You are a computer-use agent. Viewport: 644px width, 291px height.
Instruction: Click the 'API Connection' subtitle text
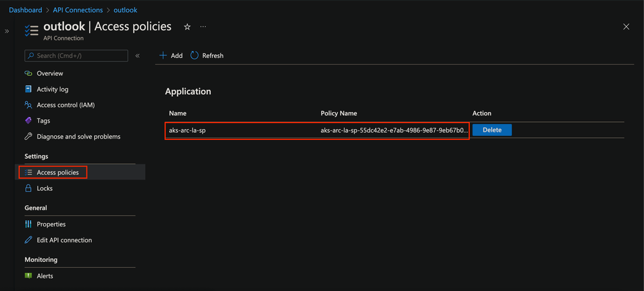pos(64,38)
